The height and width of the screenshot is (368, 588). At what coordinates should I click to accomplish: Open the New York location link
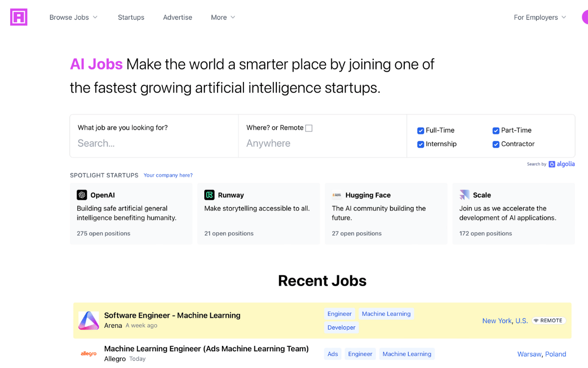497,321
